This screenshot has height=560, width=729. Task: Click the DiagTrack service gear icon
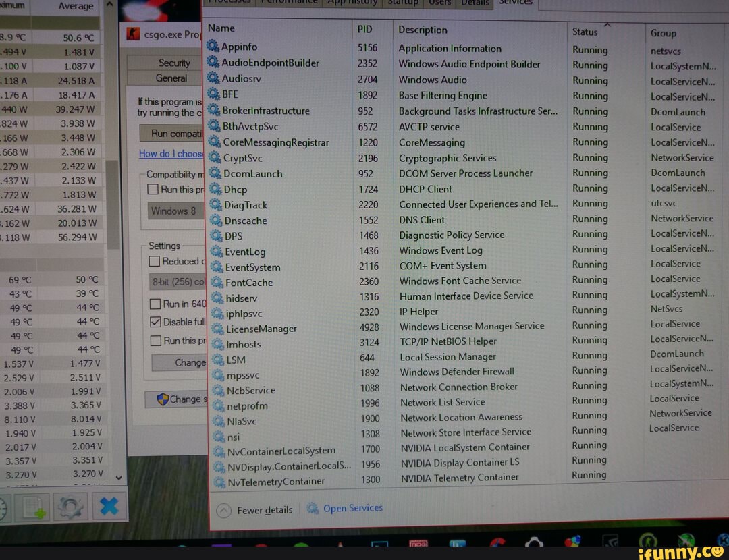pyautogui.click(x=216, y=204)
